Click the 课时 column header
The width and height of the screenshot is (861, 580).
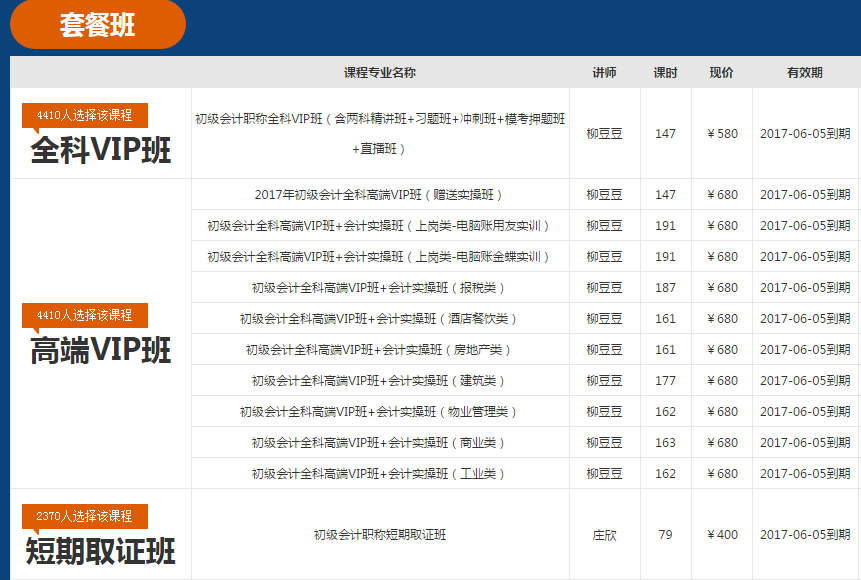click(666, 72)
